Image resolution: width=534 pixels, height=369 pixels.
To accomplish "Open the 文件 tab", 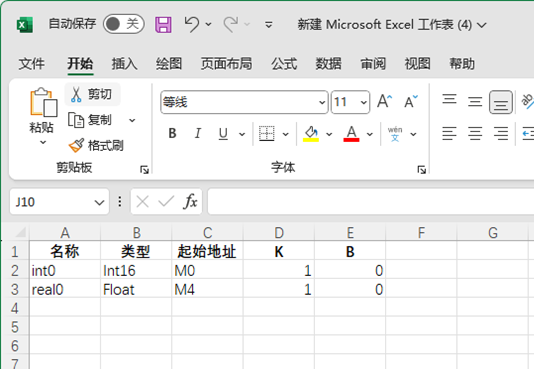I will pos(31,64).
